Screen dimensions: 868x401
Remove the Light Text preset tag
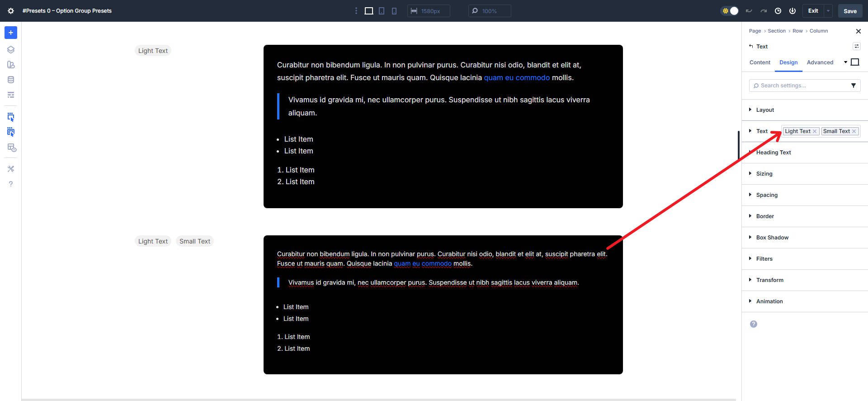[815, 131]
